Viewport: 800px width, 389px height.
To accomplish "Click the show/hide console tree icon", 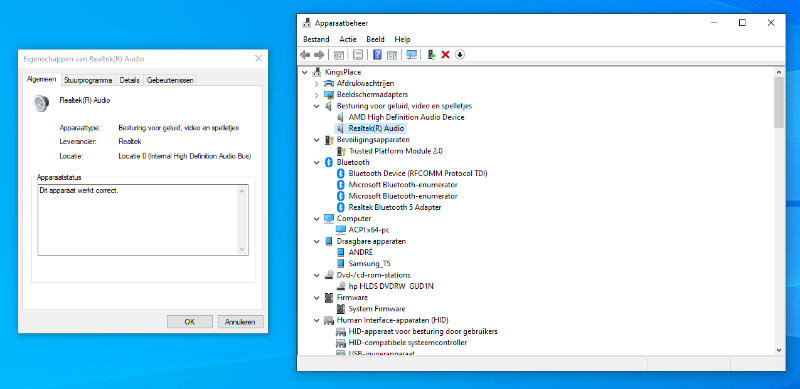I will pyautogui.click(x=339, y=55).
